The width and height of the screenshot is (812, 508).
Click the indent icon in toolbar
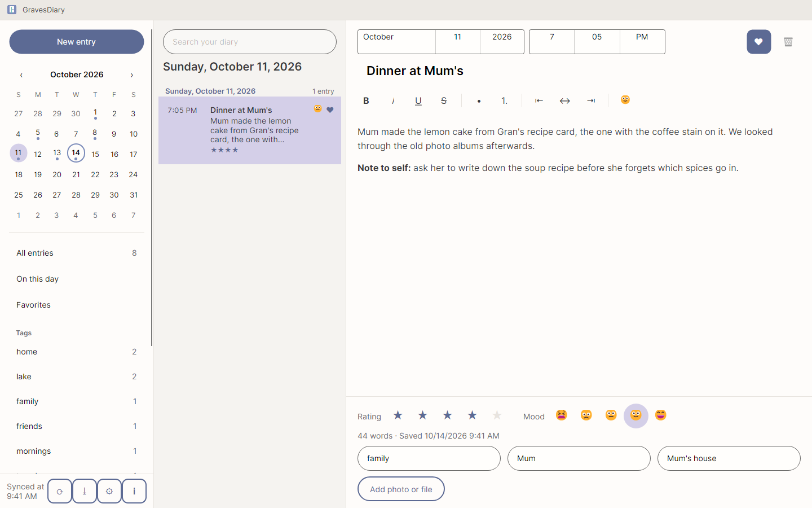(x=591, y=100)
